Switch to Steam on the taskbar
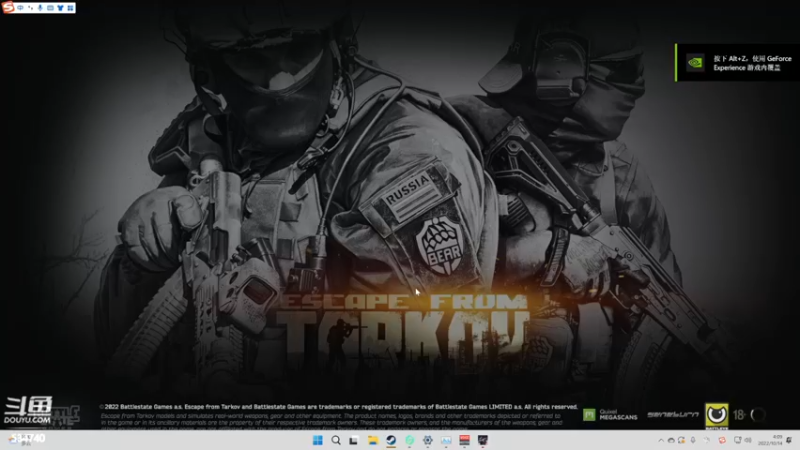This screenshot has height=450, width=800. pos(391,440)
